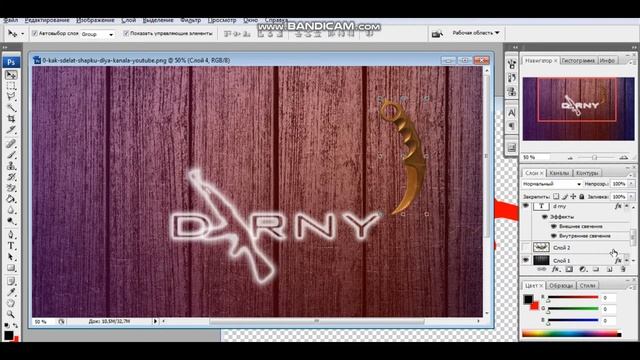Image resolution: width=640 pixels, height=360 pixels.
Task: Select the Eyedropper tool
Action: pos(11,292)
